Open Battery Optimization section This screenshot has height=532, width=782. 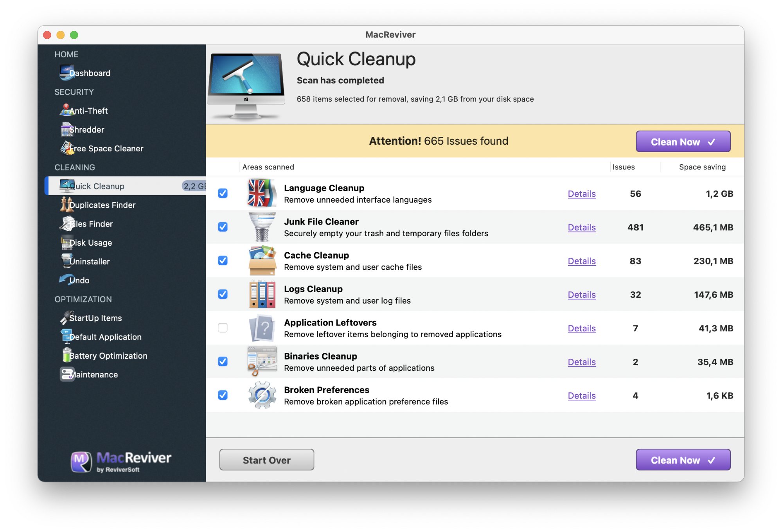coord(108,356)
